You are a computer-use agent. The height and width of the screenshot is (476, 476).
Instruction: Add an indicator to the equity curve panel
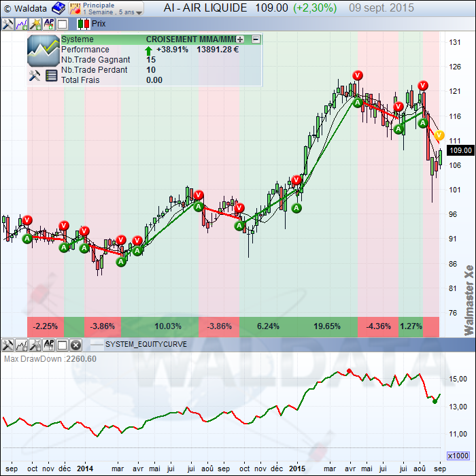[x=21, y=345]
